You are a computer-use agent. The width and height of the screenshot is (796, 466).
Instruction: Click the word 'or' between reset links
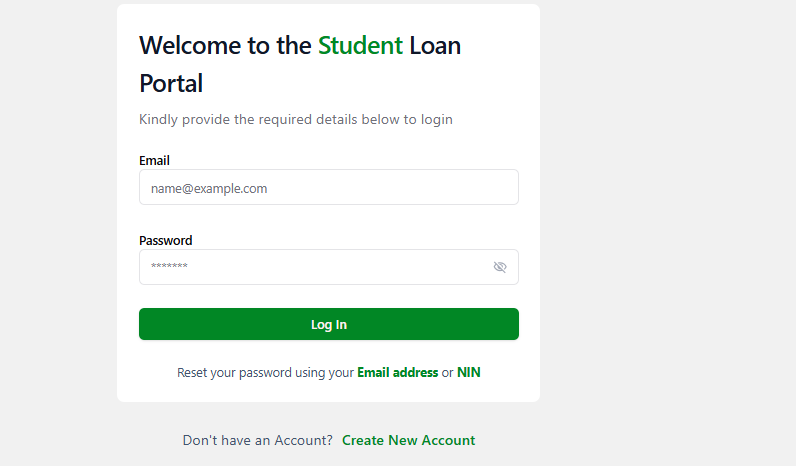[447, 372]
